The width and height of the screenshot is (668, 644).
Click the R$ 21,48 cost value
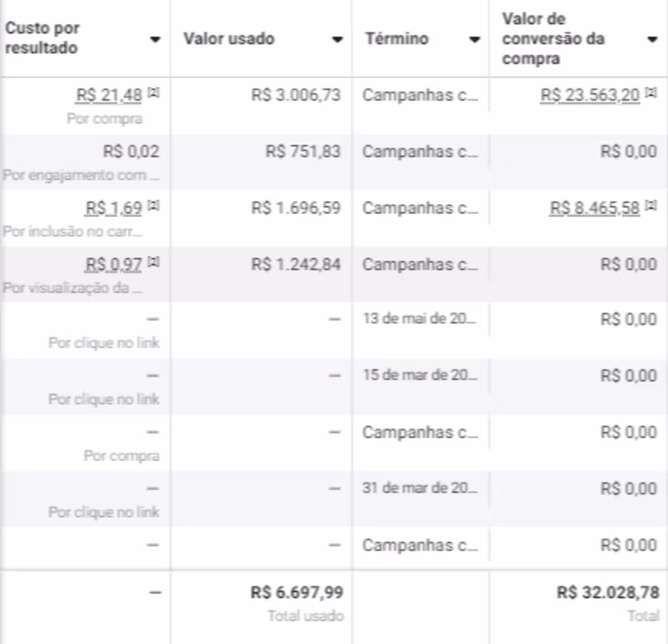109,95
